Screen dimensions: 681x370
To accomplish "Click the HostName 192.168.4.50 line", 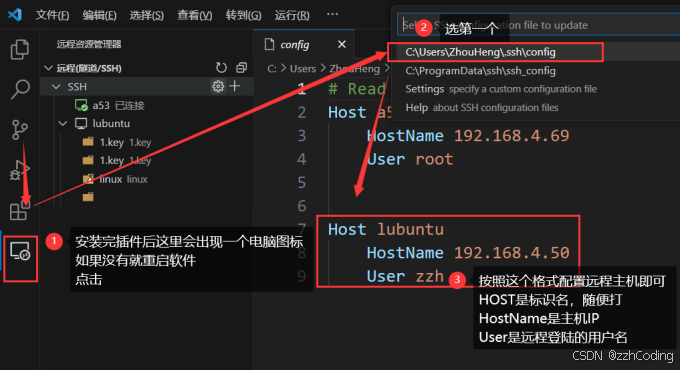I will [468, 253].
